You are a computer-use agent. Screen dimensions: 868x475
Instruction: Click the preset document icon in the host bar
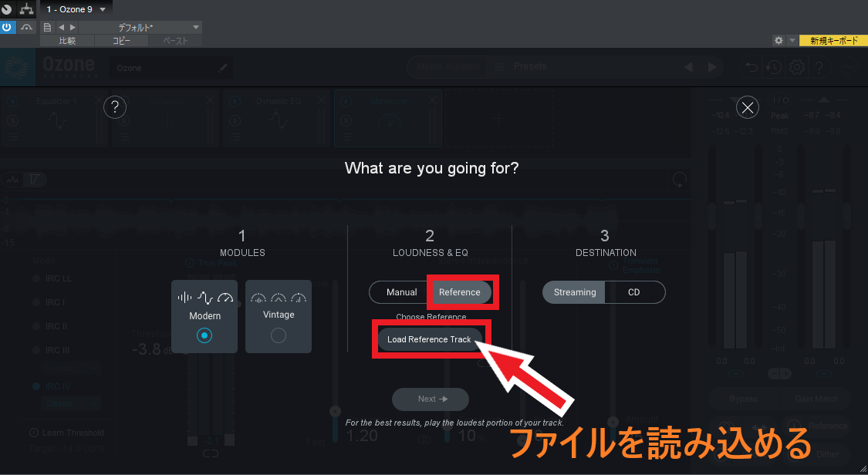[x=48, y=27]
